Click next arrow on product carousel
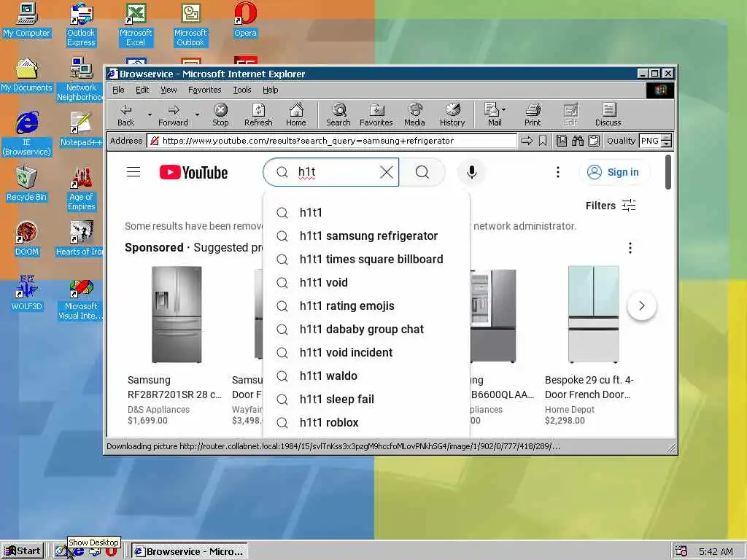Screen dimensions: 747x560 (x=642, y=306)
